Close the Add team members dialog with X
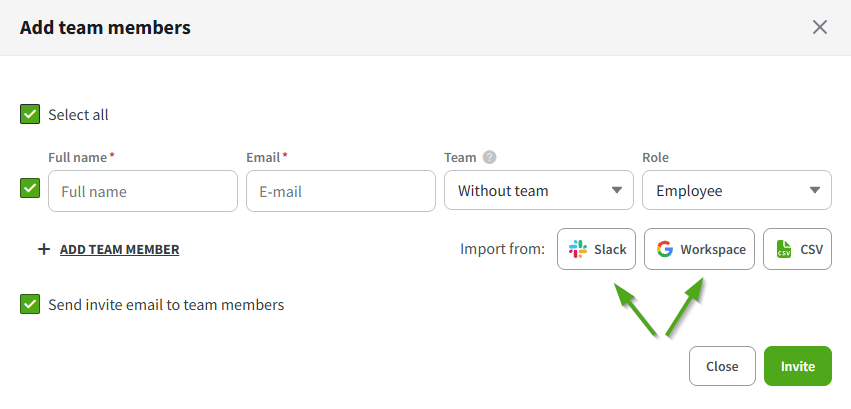This screenshot has width=851, height=409. click(x=820, y=27)
